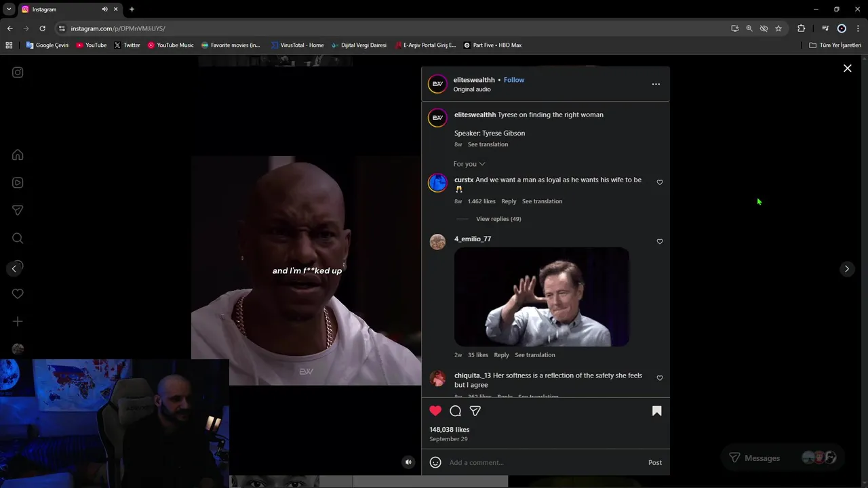Screen dimensions: 868x488
Task: Expand View replies (49)
Action: pyautogui.click(x=498, y=219)
